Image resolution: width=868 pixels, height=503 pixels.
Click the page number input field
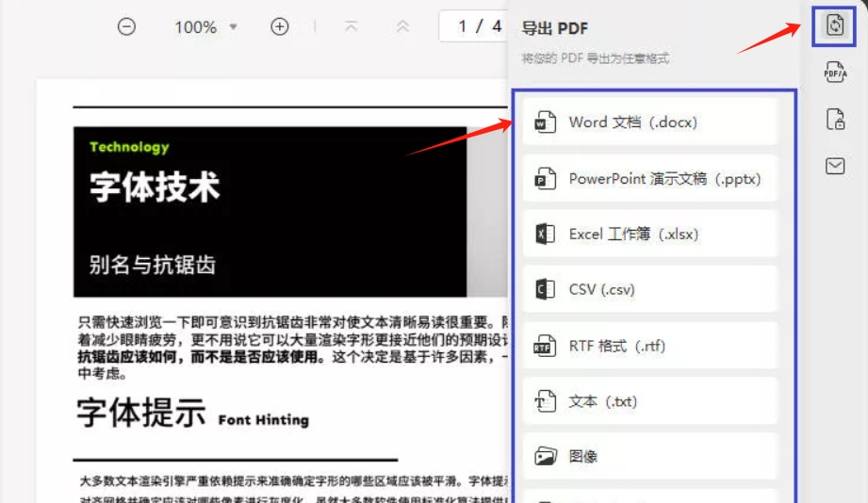tap(473, 26)
